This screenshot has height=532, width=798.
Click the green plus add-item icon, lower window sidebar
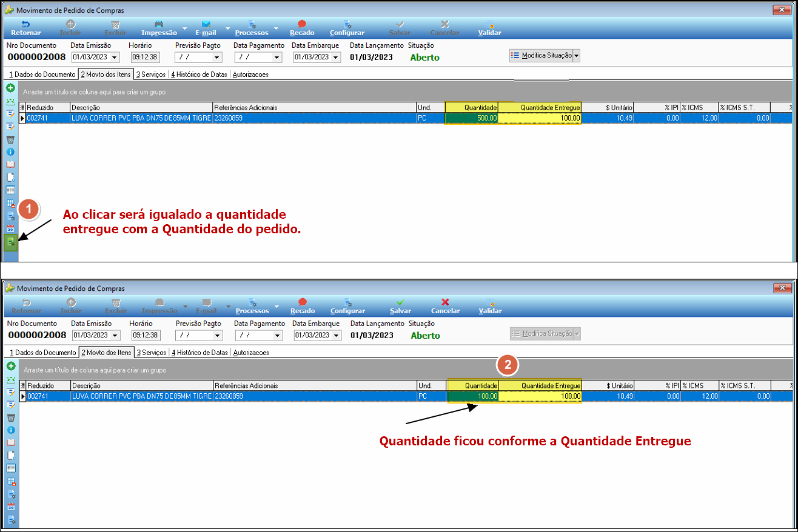[x=10, y=366]
